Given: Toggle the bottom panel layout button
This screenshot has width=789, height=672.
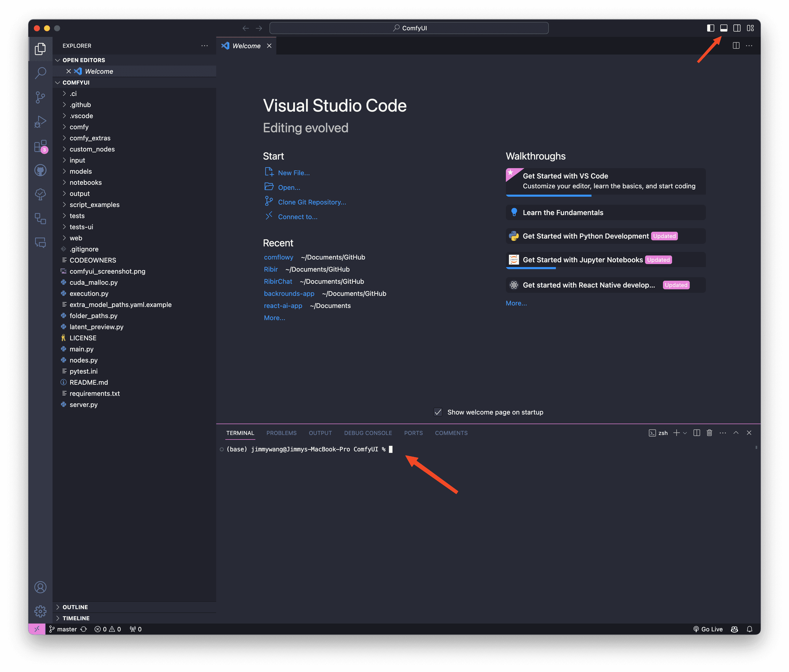Looking at the screenshot, I should (x=724, y=28).
